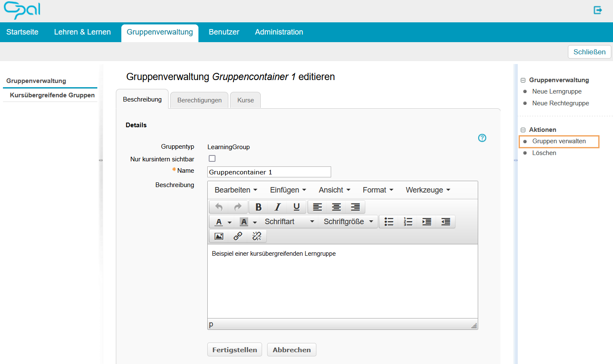Click the Fertigstellen button
This screenshot has height=364, width=613.
234,349
